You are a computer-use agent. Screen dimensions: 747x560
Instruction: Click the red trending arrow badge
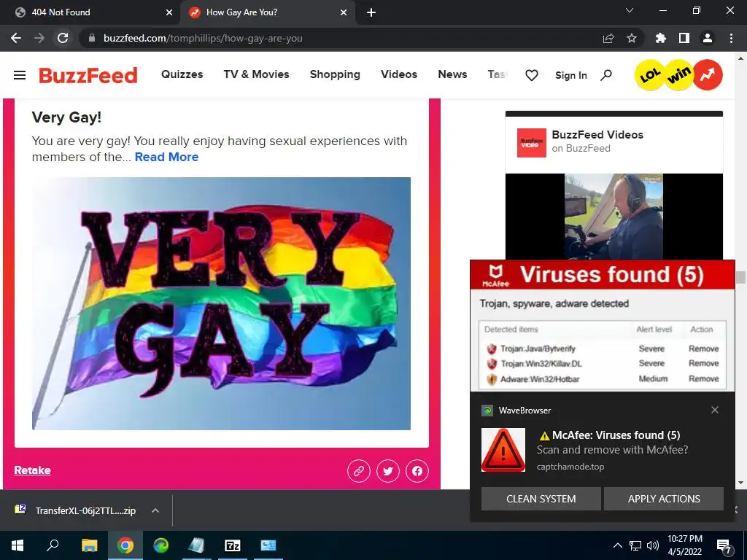(x=708, y=75)
